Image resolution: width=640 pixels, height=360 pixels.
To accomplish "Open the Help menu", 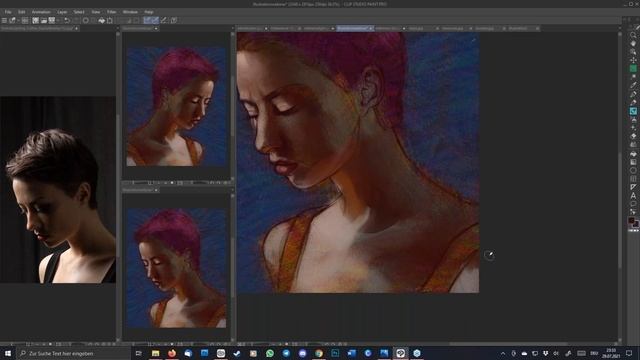I will point(149,12).
